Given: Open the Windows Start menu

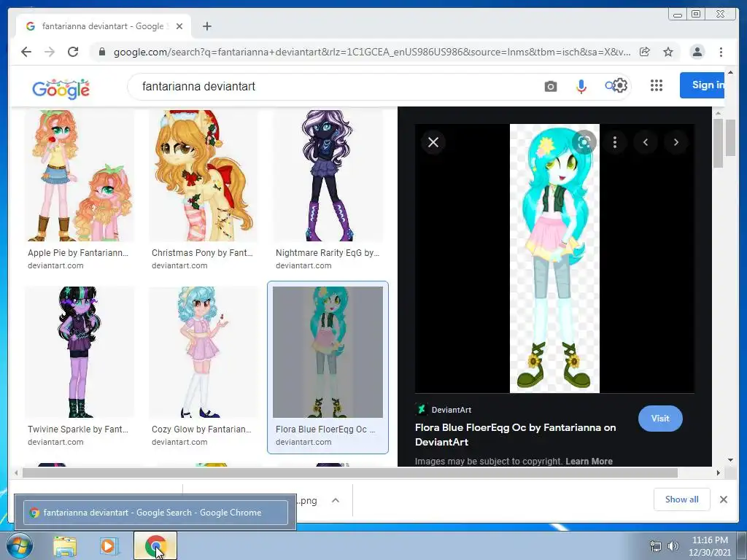Looking at the screenshot, I should pyautogui.click(x=18, y=546).
